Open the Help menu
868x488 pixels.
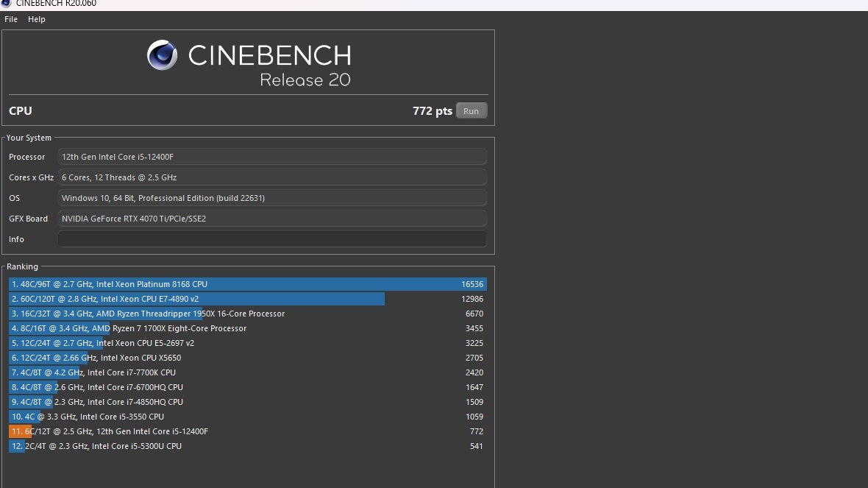(x=37, y=19)
